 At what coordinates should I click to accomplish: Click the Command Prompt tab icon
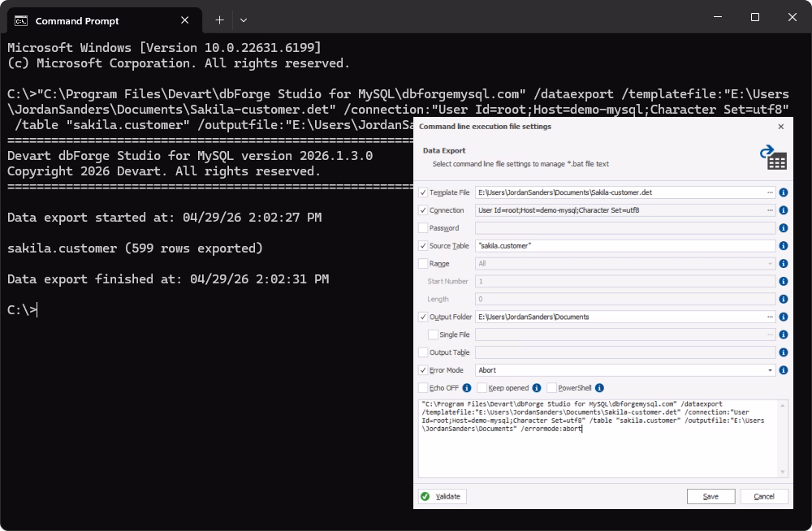point(21,21)
